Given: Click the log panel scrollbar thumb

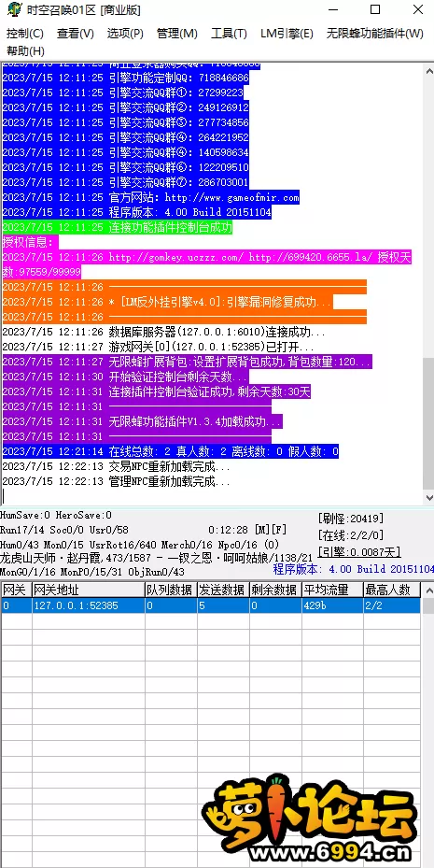Looking at the screenshot, I should coord(427,422).
